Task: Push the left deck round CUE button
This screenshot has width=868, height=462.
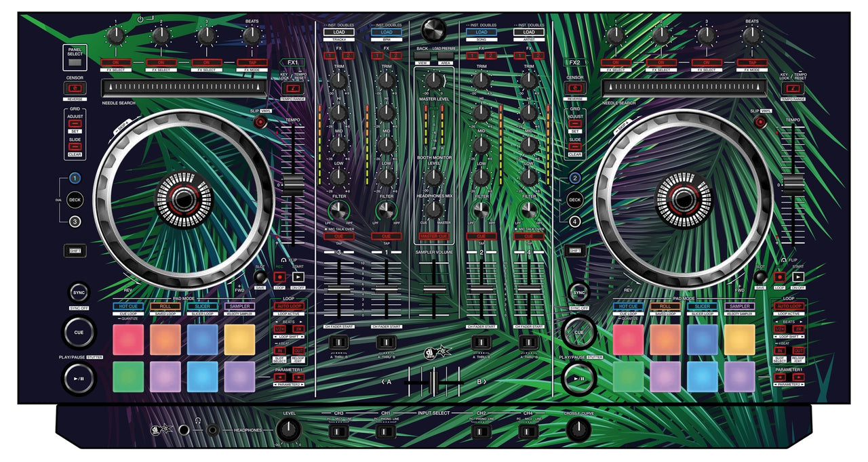Action: (79, 331)
